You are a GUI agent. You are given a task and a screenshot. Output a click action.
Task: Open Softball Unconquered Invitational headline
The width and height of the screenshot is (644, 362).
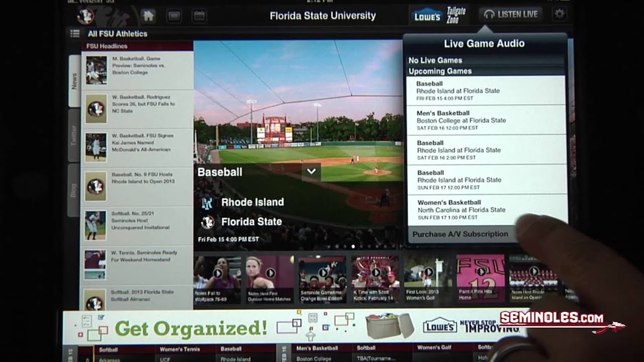(x=137, y=225)
